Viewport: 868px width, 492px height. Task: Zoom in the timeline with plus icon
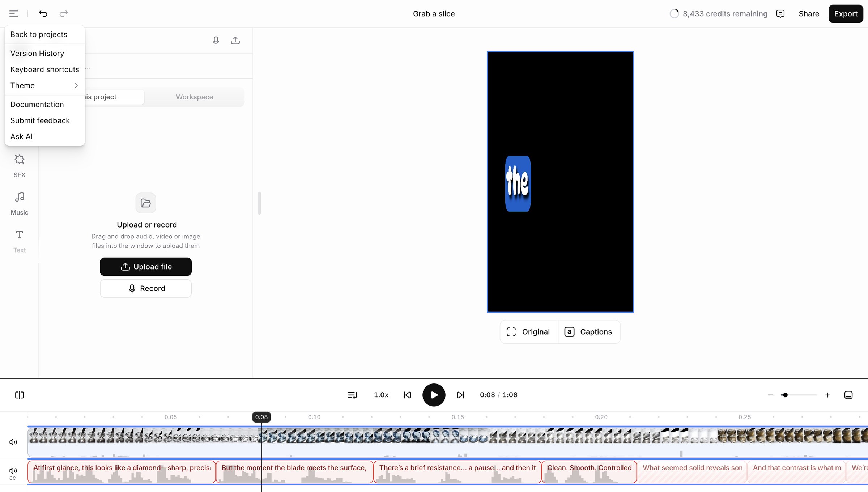point(827,395)
